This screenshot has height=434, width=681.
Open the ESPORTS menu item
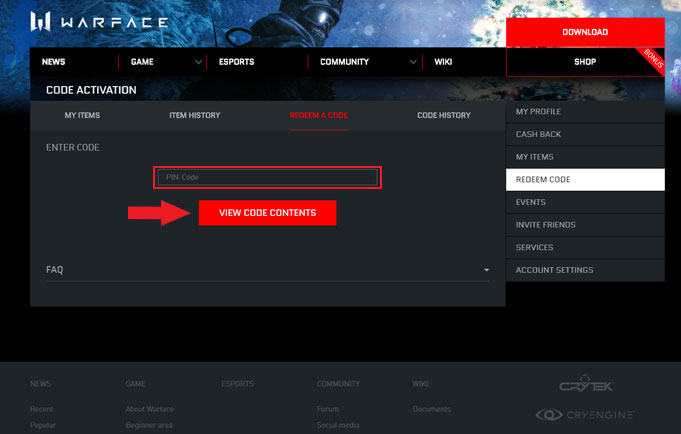235,62
